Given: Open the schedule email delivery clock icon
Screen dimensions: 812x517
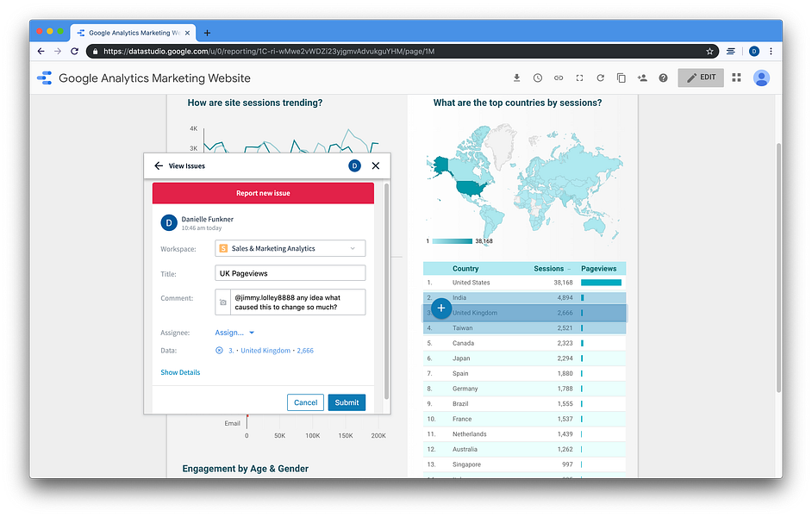Looking at the screenshot, I should [538, 78].
